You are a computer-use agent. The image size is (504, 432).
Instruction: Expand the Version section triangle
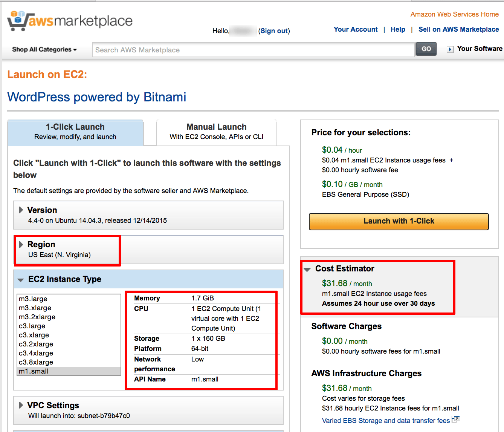(21, 210)
